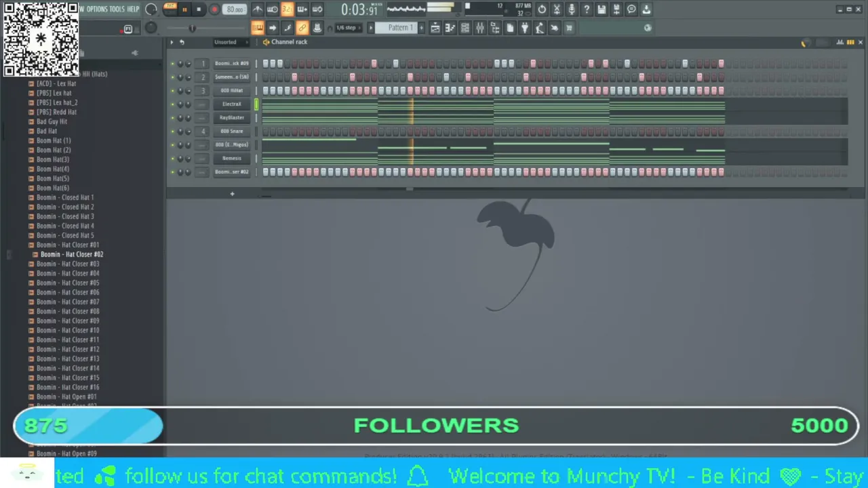Select [PBS] Redd Hat sample
Viewport: 868px width, 488px height.
pos(56,112)
